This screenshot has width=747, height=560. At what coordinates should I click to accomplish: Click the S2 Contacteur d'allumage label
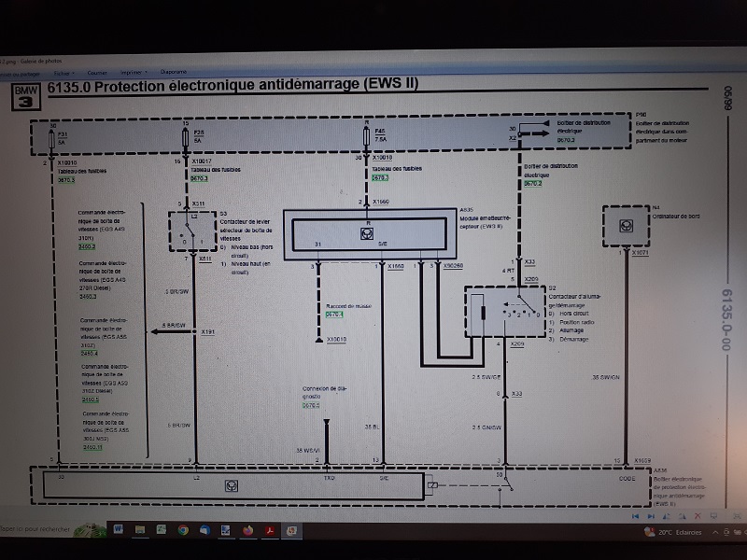point(574,297)
